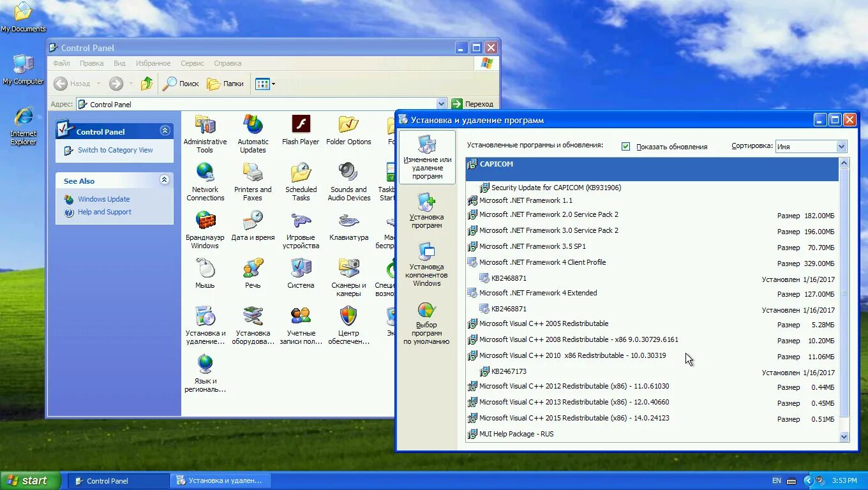This screenshot has height=490, width=868.
Task: Open the Правка menu
Action: 92,63
